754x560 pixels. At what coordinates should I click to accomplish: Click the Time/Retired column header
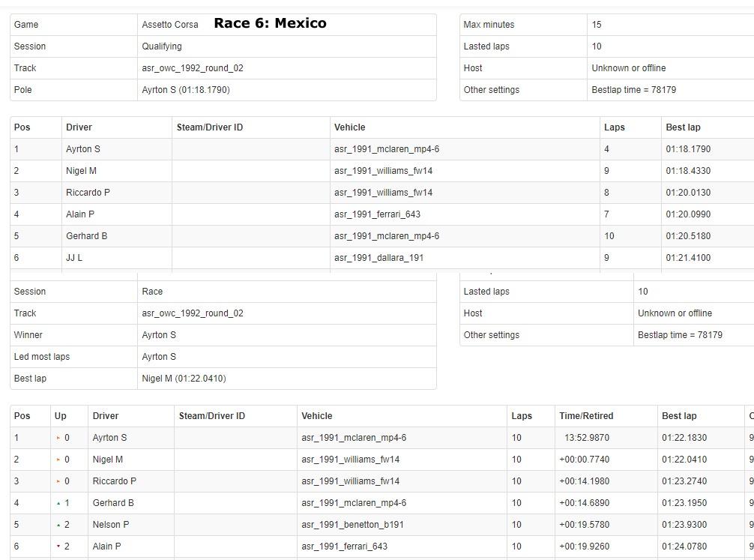point(585,416)
